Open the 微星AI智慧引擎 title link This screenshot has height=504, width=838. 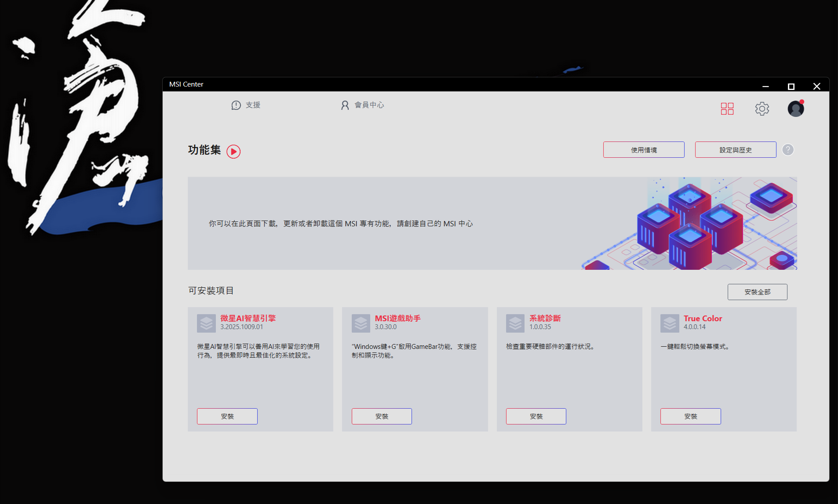248,318
